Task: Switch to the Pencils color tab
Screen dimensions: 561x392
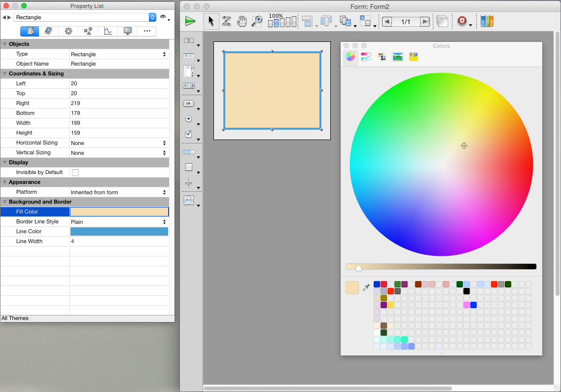Action: click(x=414, y=57)
